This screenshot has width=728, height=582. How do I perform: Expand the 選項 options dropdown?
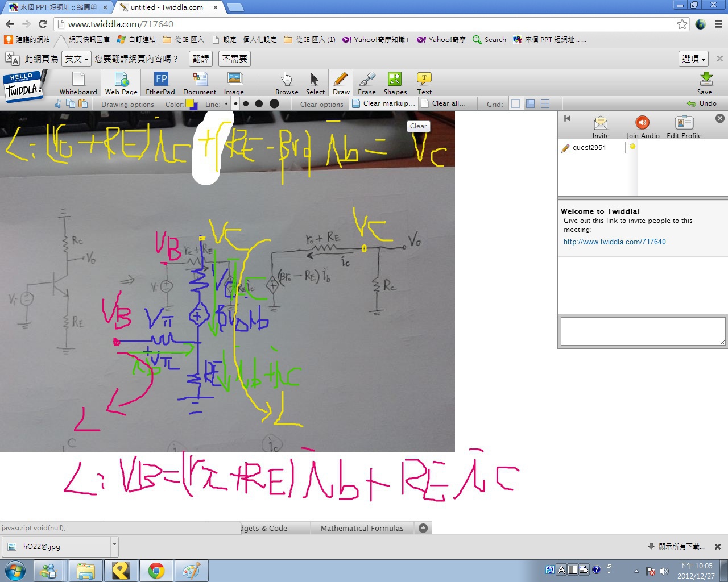point(693,59)
